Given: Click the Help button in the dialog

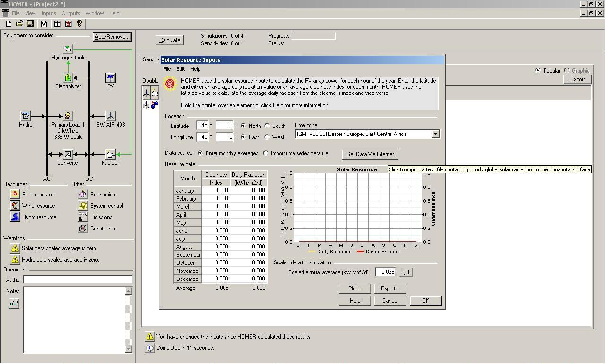Looking at the screenshot, I should [354, 301].
